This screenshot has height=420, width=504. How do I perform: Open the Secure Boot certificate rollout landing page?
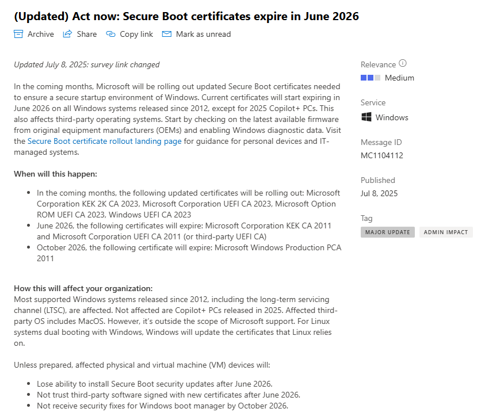[x=105, y=141]
